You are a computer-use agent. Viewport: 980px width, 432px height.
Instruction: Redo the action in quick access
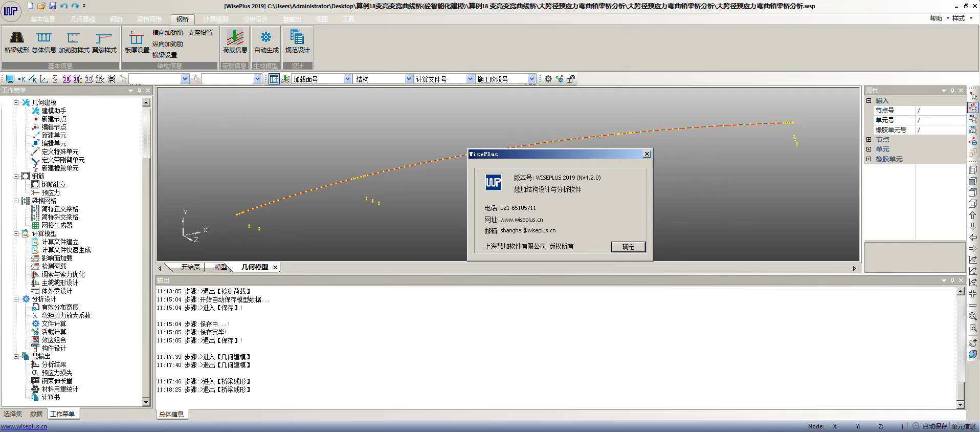coord(75,6)
